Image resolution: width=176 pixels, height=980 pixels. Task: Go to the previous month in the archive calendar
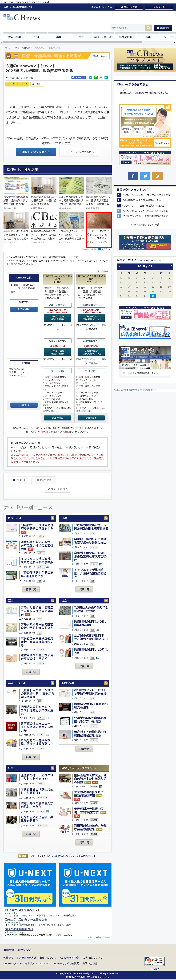119,266
